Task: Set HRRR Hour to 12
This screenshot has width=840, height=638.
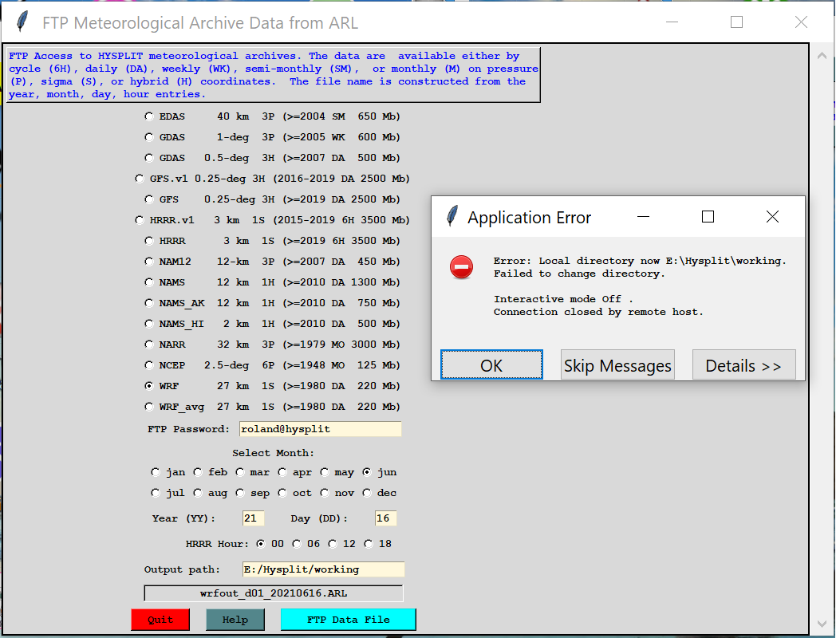Action: click(333, 544)
